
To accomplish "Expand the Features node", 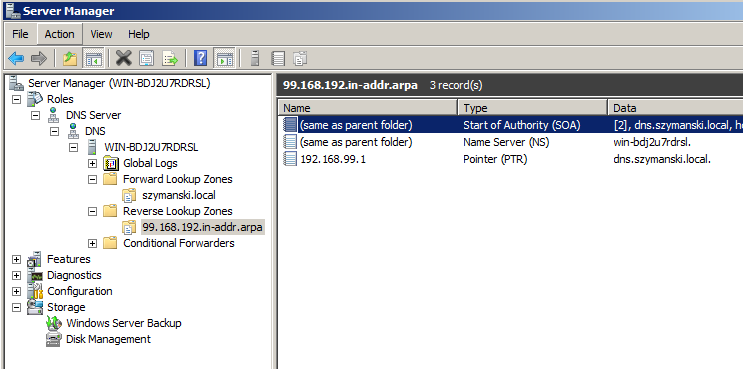I will coord(17,260).
